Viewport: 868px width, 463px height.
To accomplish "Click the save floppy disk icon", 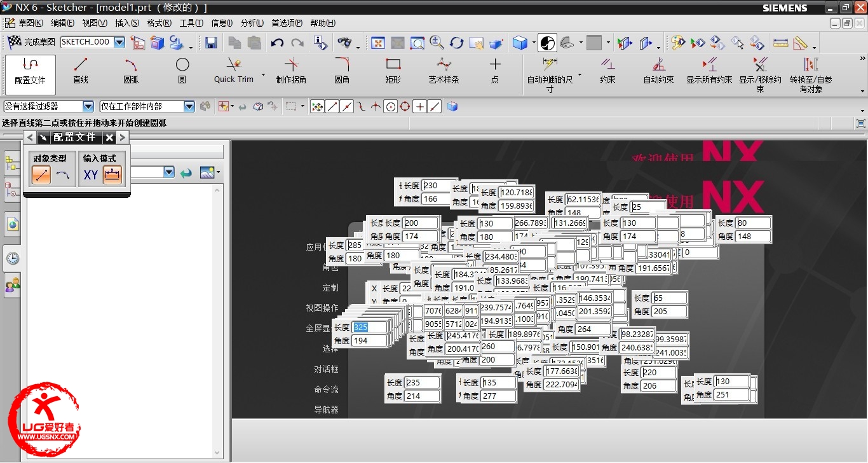I will point(212,43).
